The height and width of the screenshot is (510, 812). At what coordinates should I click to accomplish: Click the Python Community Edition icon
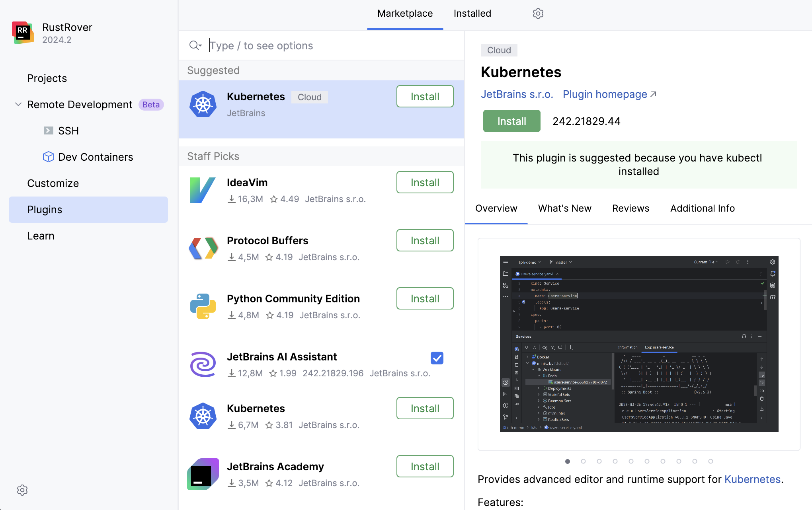pos(203,306)
